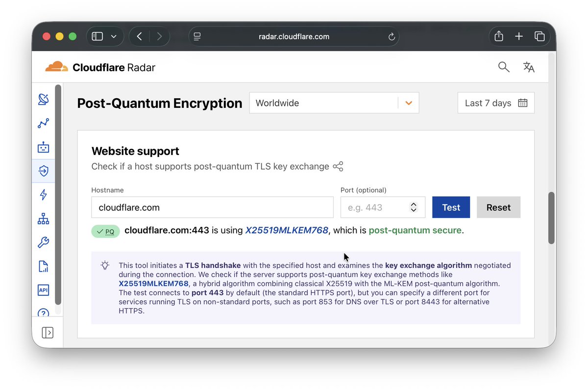Click the 'Post-Quantum Encryption' page title
Viewport: 588px width, 390px height.
pyautogui.click(x=160, y=103)
